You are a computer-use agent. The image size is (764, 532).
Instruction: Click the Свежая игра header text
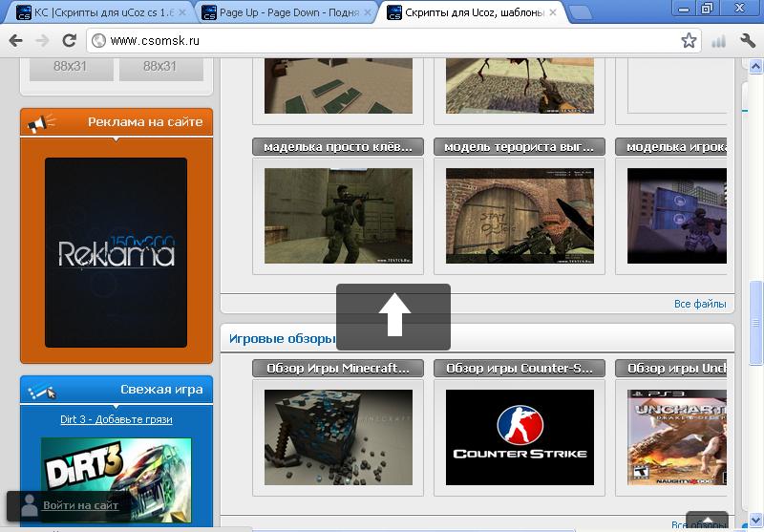click(161, 390)
